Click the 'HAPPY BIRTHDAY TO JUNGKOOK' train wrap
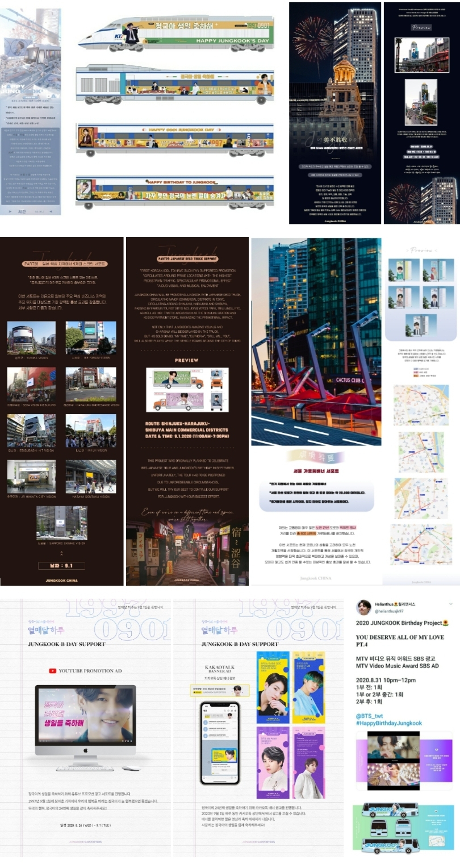Screen dimensions: 460x868 tap(174, 191)
